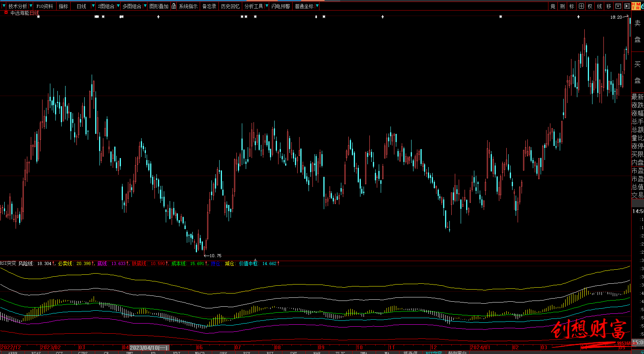This screenshot has width=644, height=354.
Task: Click the 历史回忆 history replay button
Action: click(230, 6)
